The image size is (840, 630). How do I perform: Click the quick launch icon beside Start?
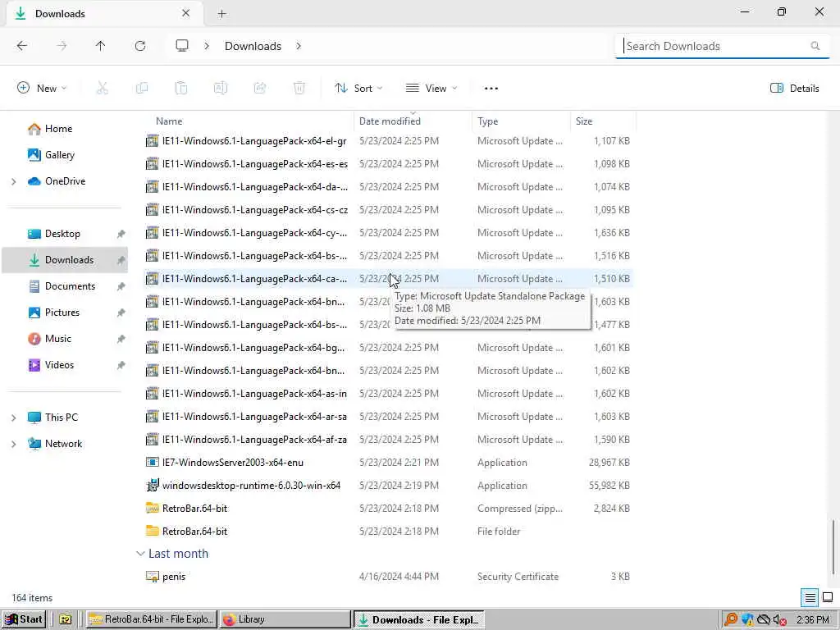click(66, 620)
